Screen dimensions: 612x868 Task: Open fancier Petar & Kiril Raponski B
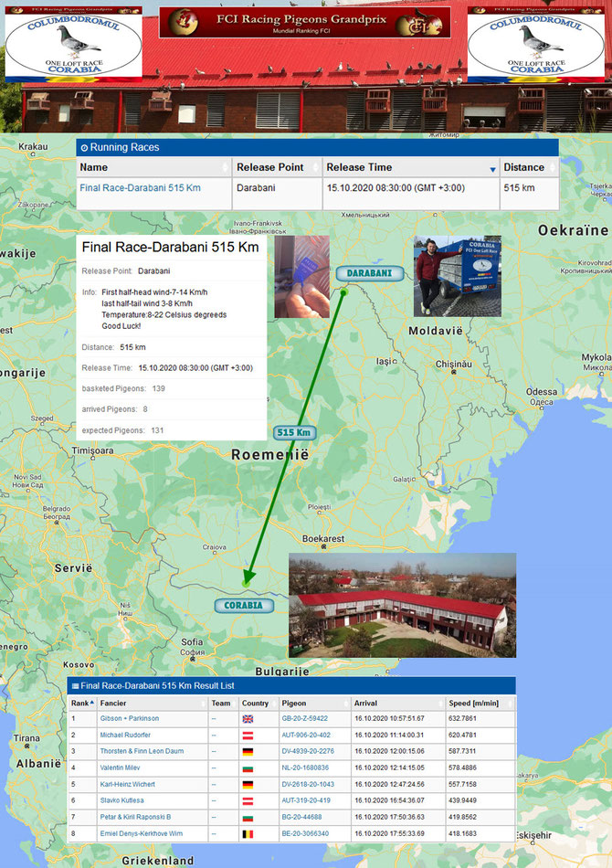pos(135,817)
